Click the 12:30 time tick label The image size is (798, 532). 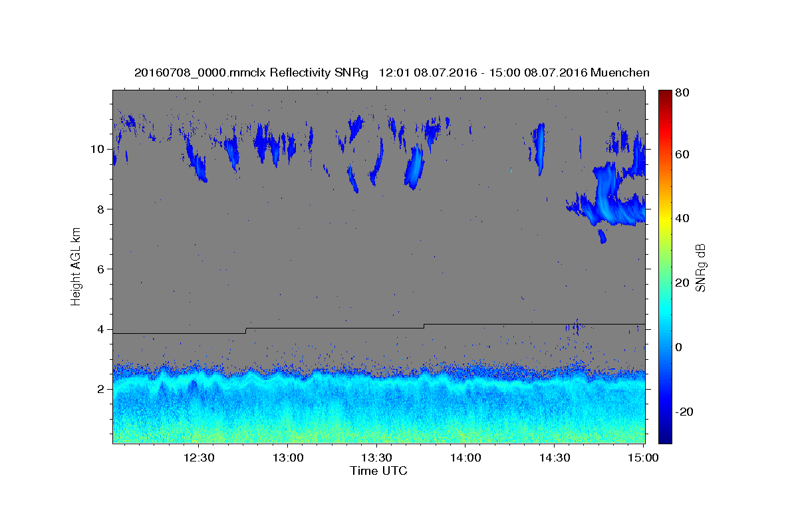(x=198, y=458)
